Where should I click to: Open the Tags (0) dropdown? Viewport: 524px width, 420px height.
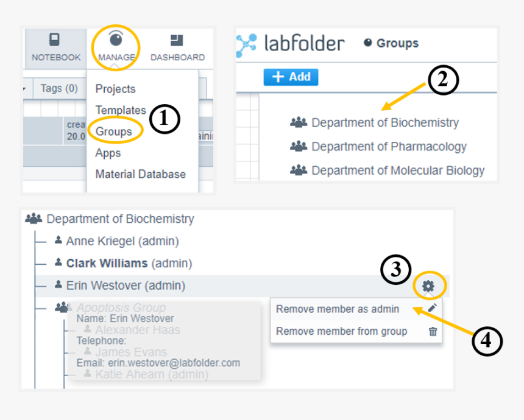coord(58,89)
